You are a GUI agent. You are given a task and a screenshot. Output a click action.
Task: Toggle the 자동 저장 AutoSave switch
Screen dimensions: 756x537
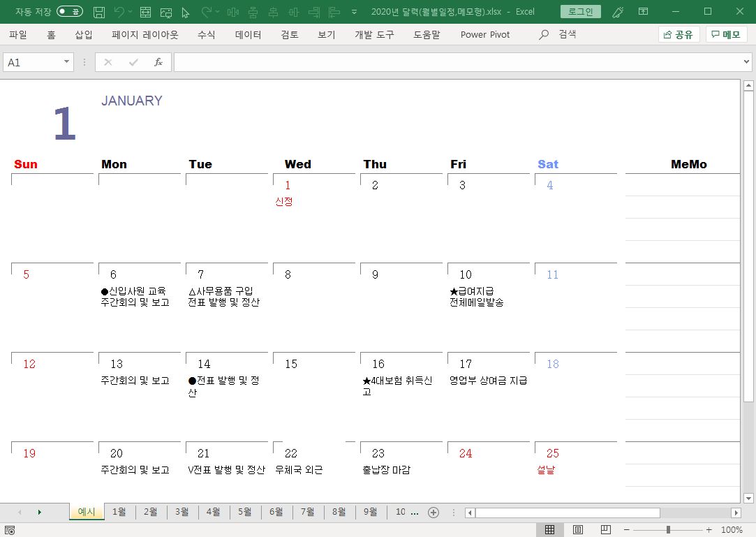(x=69, y=12)
